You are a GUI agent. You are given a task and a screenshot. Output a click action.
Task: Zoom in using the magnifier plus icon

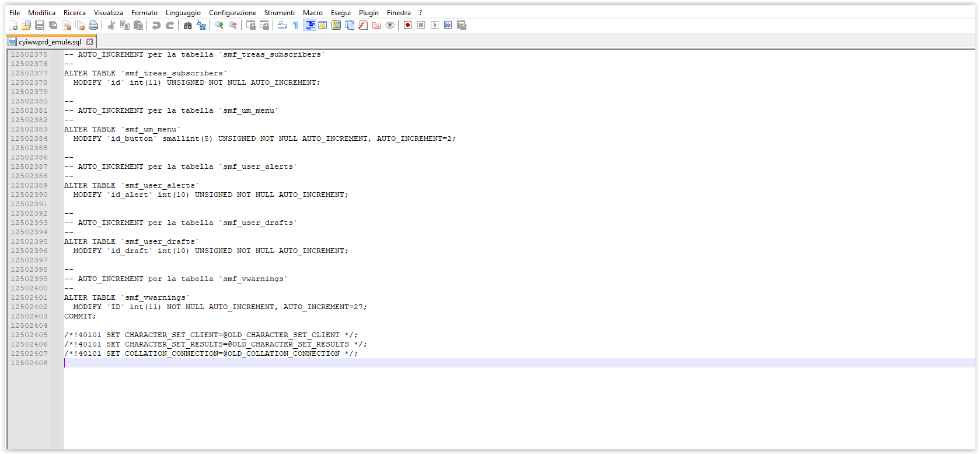tap(219, 25)
